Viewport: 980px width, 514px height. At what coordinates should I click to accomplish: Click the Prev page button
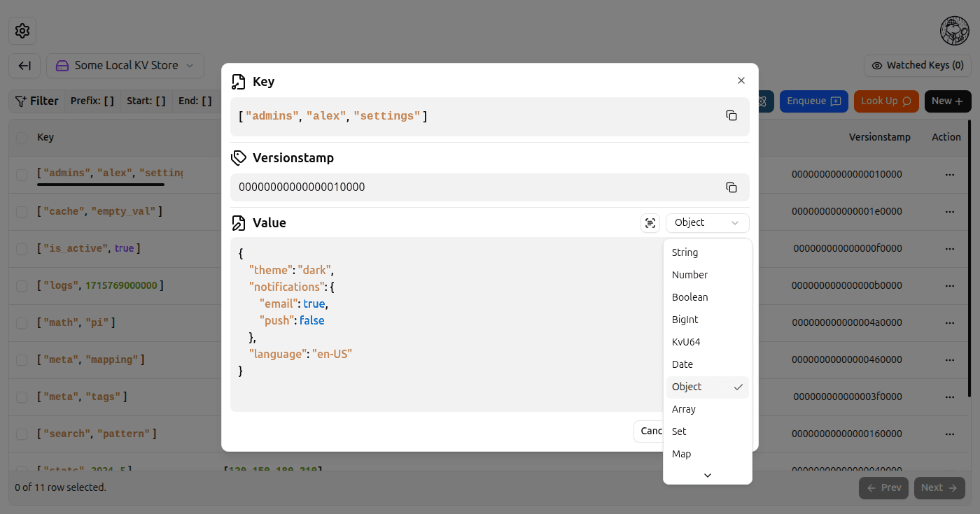coord(883,488)
